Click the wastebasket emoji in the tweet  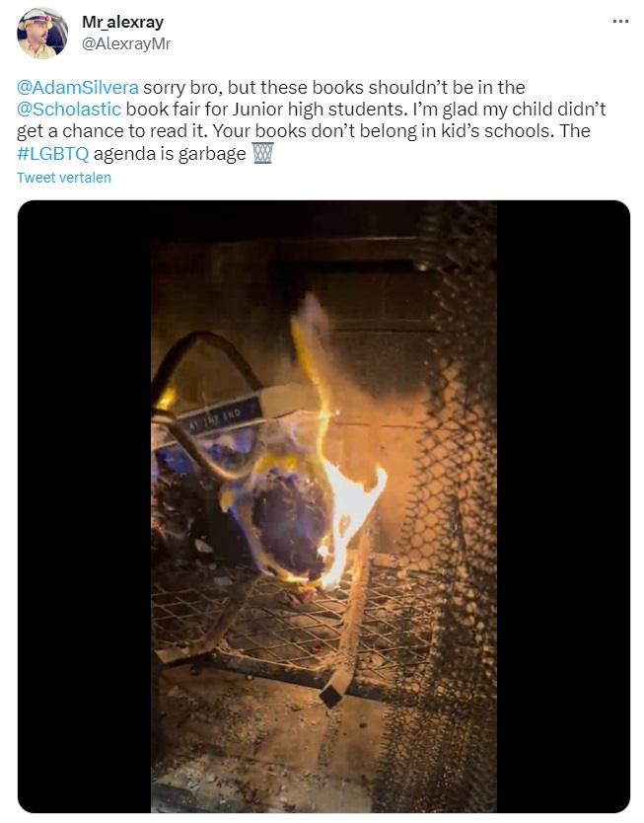[262, 153]
